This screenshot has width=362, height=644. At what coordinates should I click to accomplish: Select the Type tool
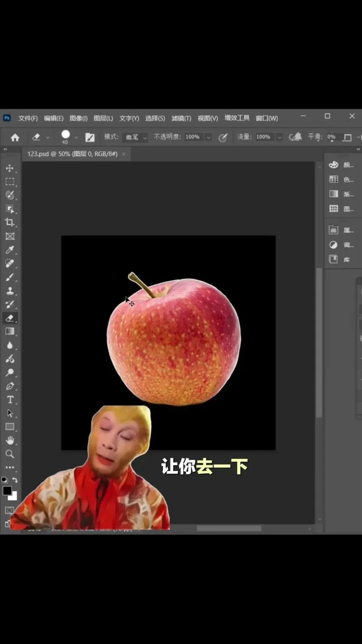(x=10, y=399)
